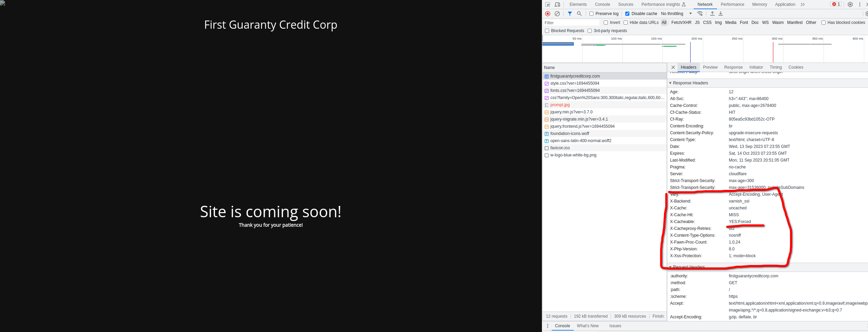
Task: Toggle the network filter funnel icon
Action: click(570, 14)
